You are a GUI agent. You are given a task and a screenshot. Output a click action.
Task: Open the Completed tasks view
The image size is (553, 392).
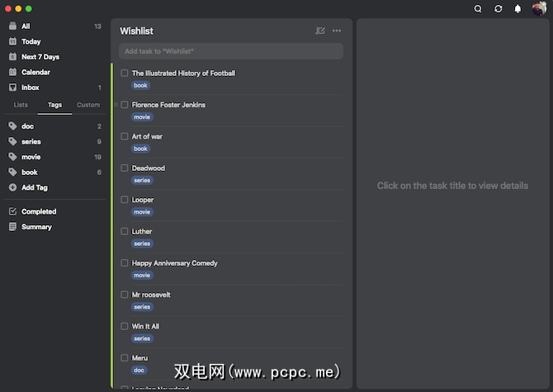coord(39,211)
